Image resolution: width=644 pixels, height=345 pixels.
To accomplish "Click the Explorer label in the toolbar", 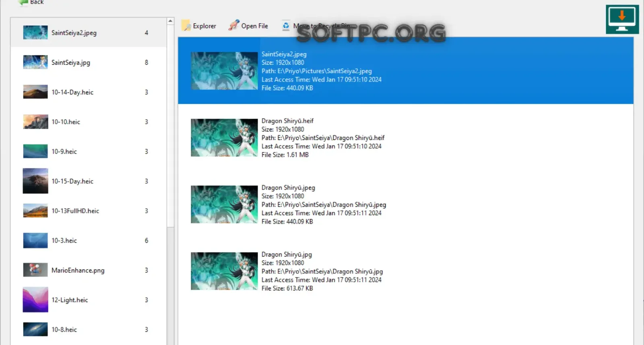I will click(x=204, y=26).
